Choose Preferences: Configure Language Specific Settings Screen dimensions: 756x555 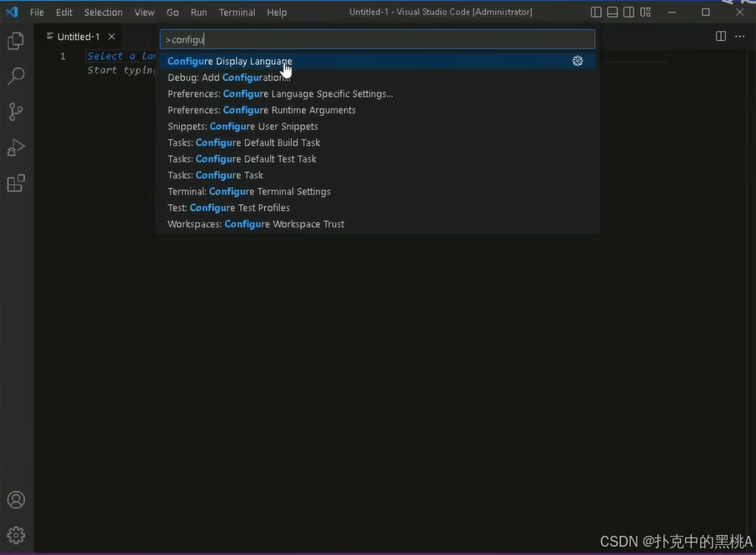point(378,94)
